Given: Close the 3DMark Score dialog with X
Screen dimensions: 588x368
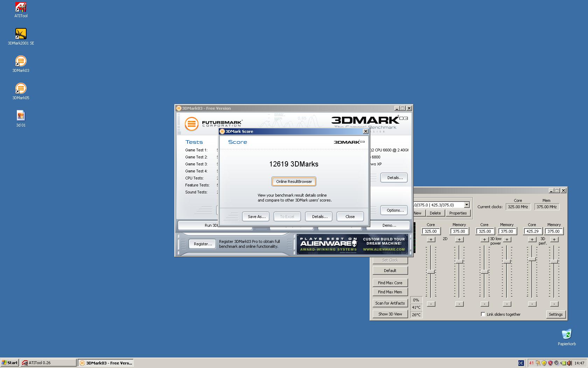Looking at the screenshot, I should (x=366, y=131).
